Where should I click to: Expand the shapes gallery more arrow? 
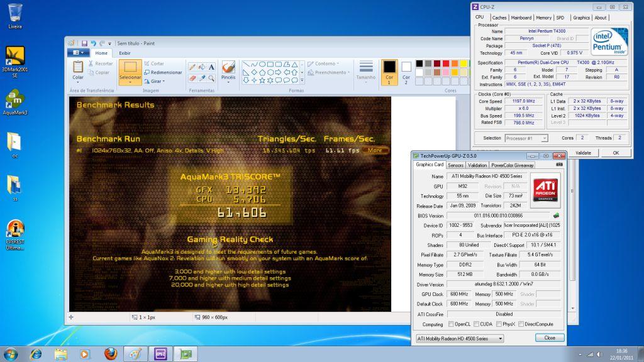(x=303, y=80)
